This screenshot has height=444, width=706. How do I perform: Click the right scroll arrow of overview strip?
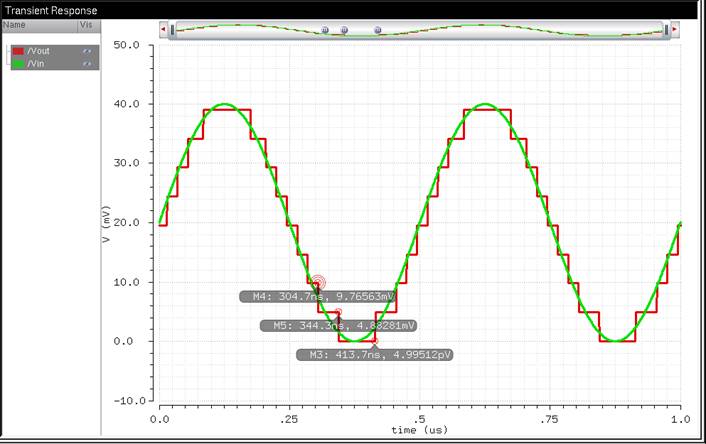pos(677,30)
